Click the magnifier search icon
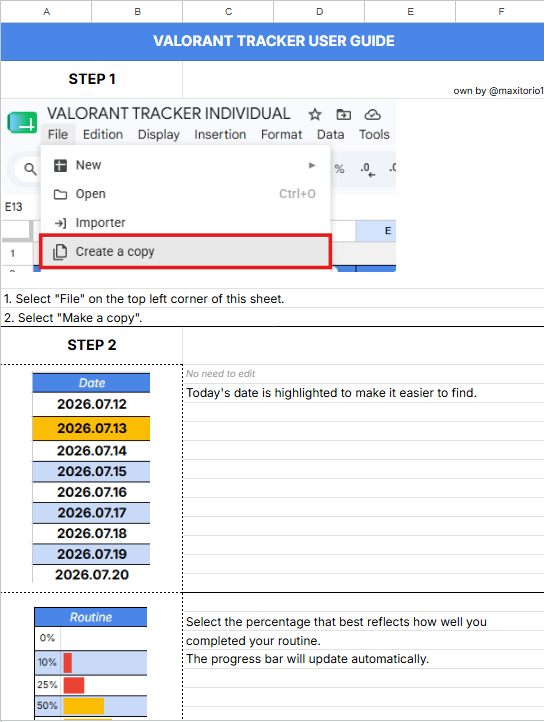544x722 pixels. click(30, 169)
